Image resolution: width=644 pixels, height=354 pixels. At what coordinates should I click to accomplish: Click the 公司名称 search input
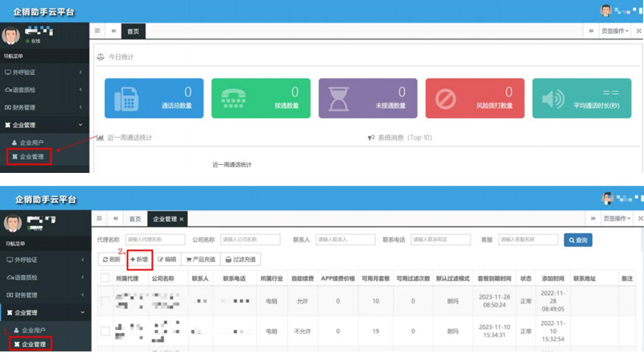tap(249, 240)
